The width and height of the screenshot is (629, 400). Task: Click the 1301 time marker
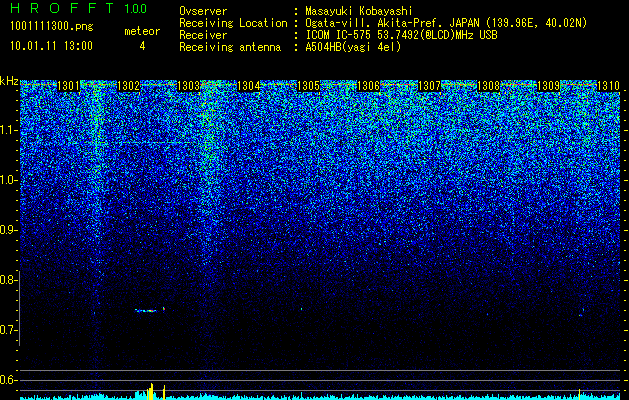(x=69, y=86)
